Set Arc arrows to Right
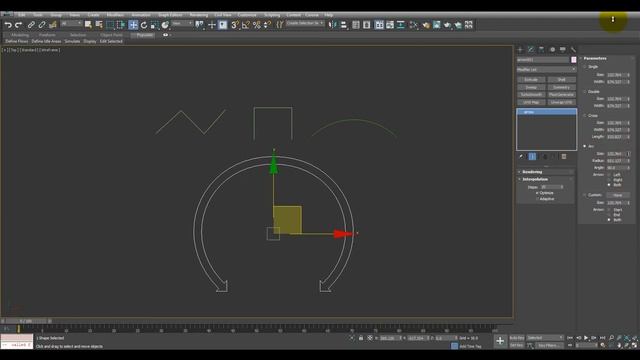 coord(609,180)
